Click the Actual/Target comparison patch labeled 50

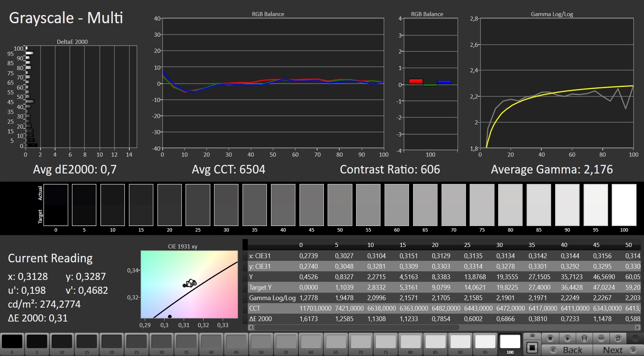pos(340,205)
